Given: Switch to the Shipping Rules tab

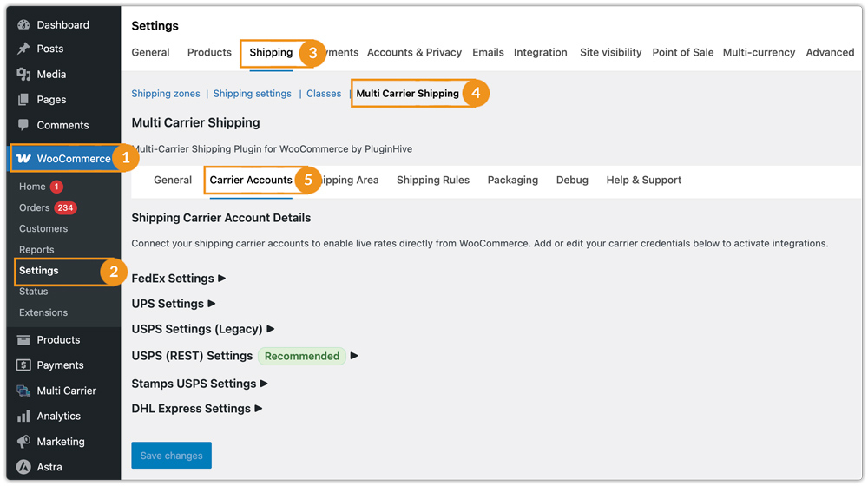Looking at the screenshot, I should (432, 181).
